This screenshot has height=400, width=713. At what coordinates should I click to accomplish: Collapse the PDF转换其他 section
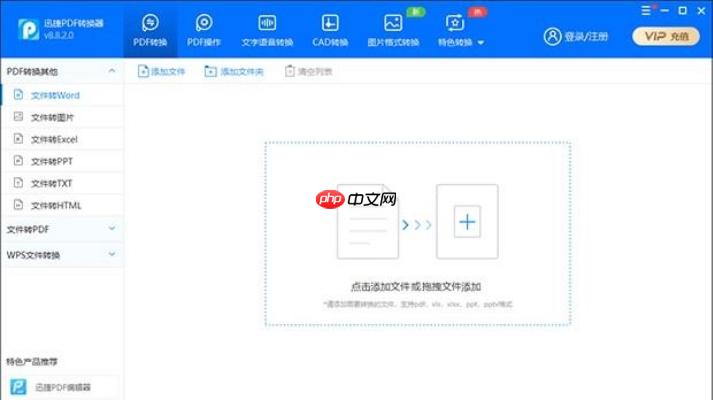click(111, 71)
